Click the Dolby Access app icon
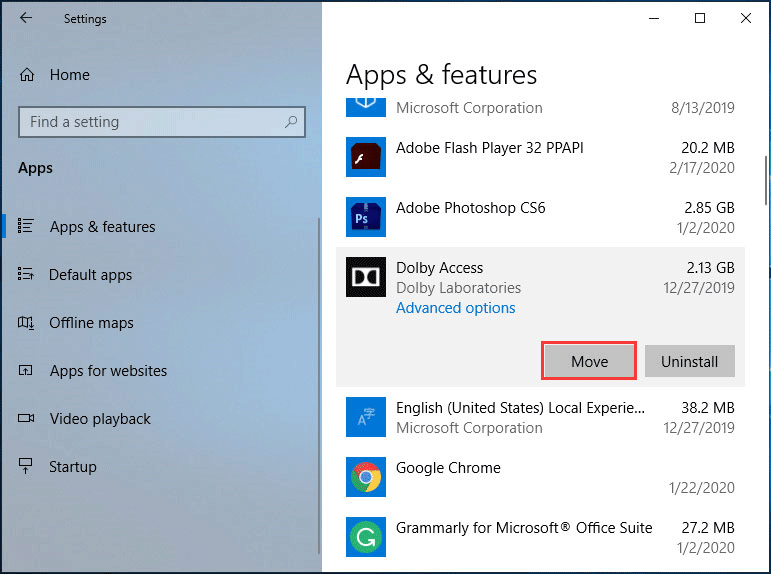Viewport: 771px width, 574px height. pos(366,277)
